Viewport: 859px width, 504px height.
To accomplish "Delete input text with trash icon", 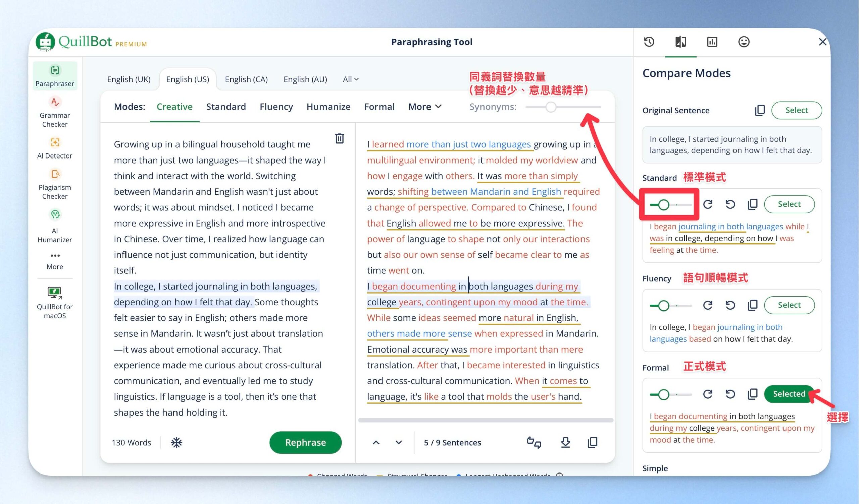I will 339,139.
